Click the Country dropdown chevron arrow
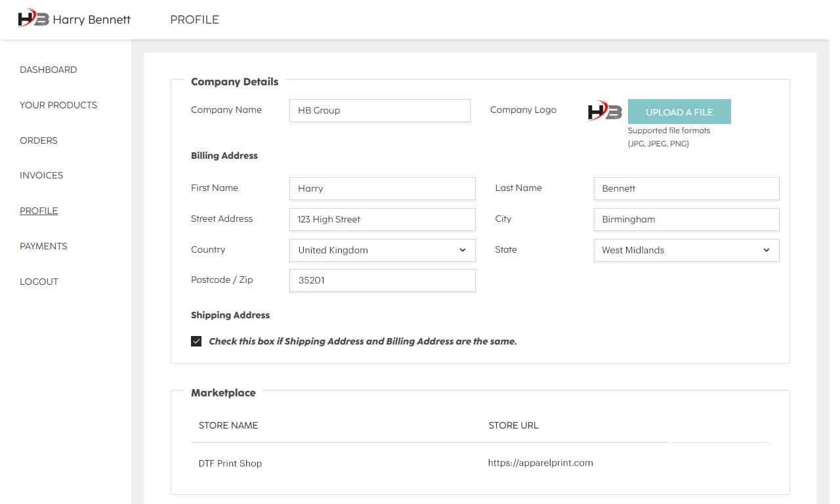Viewport: 840px width, 504px height. coord(461,250)
